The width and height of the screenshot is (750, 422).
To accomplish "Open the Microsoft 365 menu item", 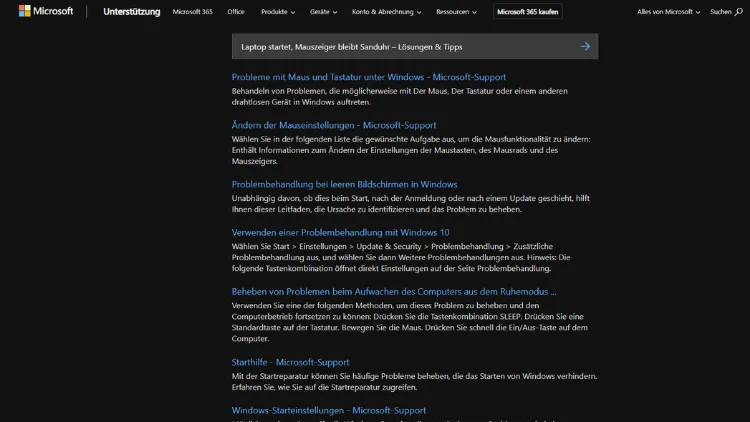I will pos(192,11).
